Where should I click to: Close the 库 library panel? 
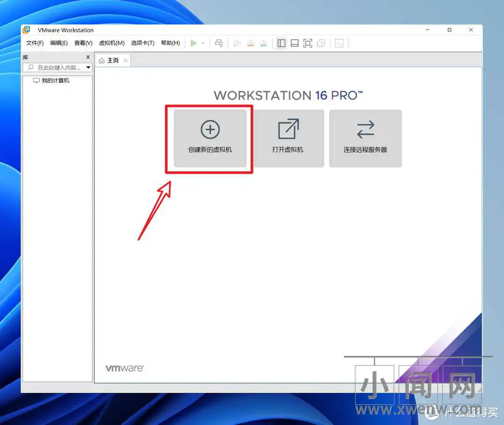point(88,57)
